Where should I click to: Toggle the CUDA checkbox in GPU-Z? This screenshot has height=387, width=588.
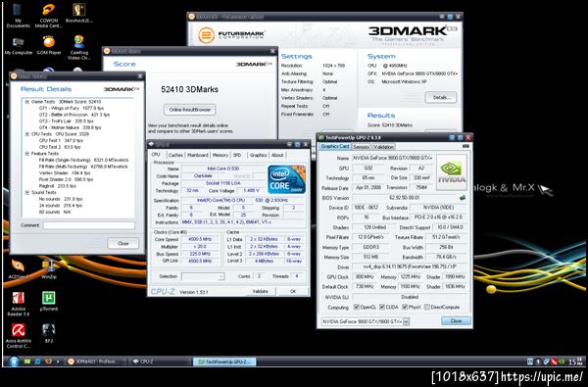(382, 307)
